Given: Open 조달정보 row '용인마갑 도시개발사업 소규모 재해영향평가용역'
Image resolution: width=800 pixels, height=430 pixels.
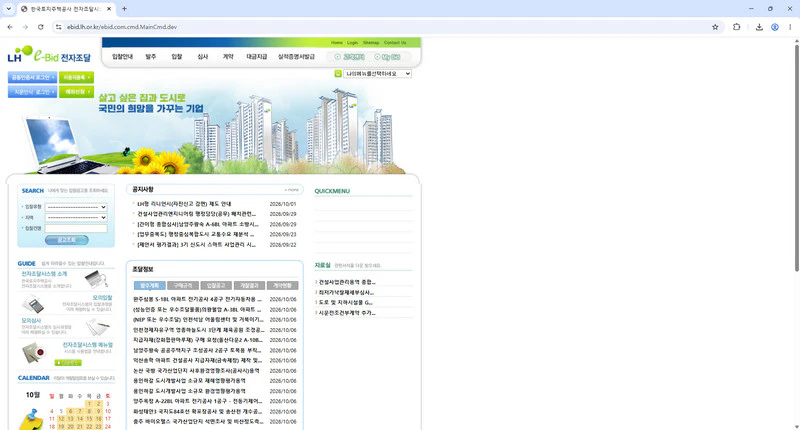Looking at the screenshot, I should pyautogui.click(x=189, y=381).
